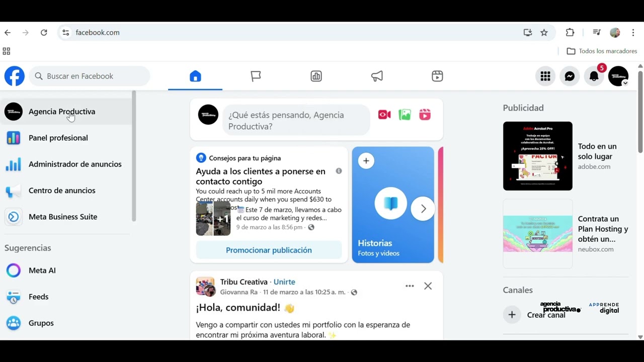Reload the facebook.com page
Image resolution: width=644 pixels, height=362 pixels.
click(44, 33)
